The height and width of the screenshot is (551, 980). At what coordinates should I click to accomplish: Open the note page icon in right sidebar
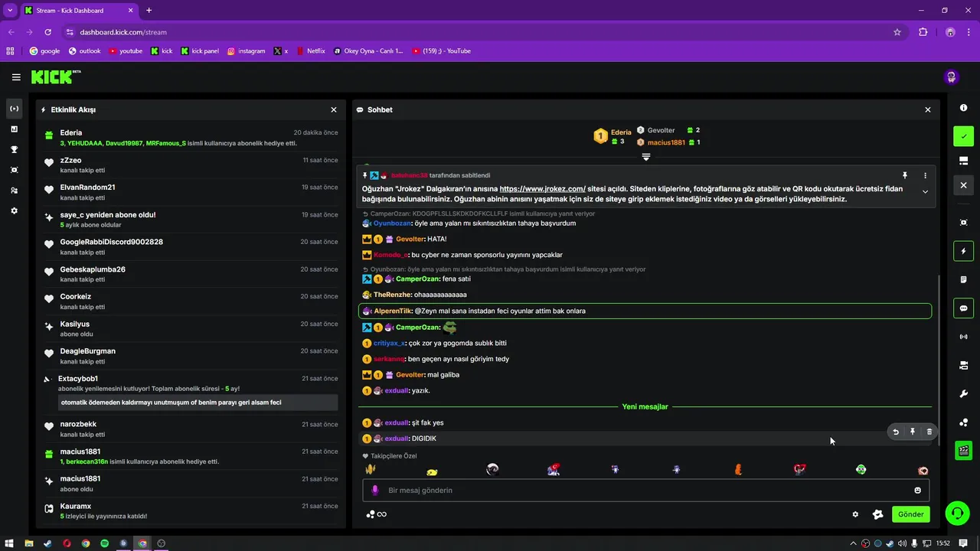[964, 279]
